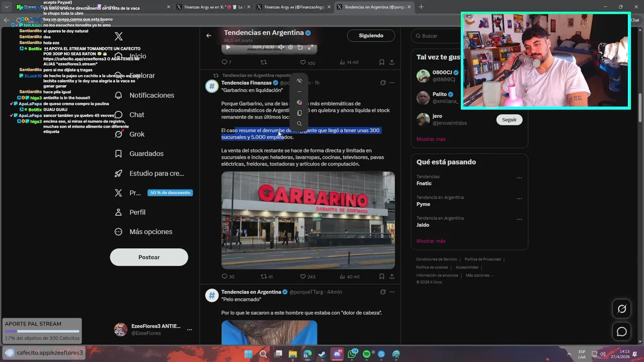The height and width of the screenshot is (362, 644).
Task: View Garbarino post stats 40 mil
Action: pyautogui.click(x=350, y=277)
